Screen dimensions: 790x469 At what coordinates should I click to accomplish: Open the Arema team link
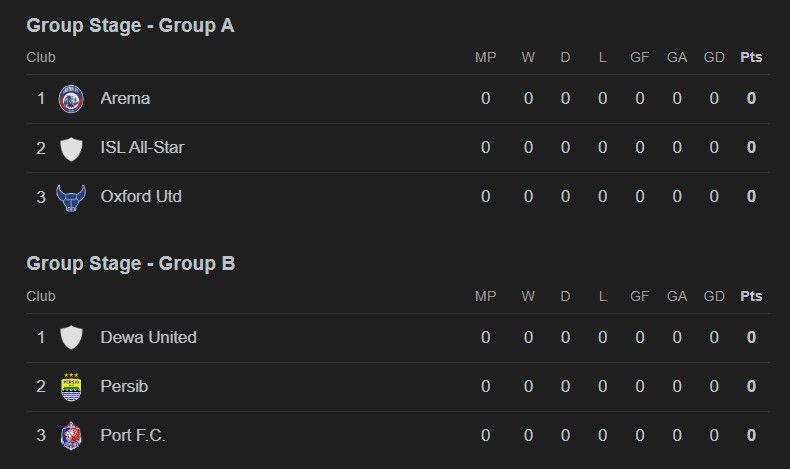coord(125,99)
